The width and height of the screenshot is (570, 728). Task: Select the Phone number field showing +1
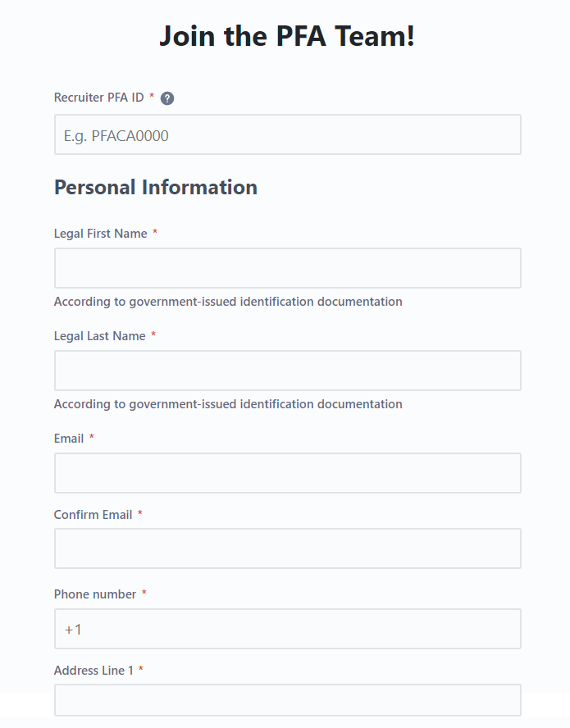click(287, 629)
